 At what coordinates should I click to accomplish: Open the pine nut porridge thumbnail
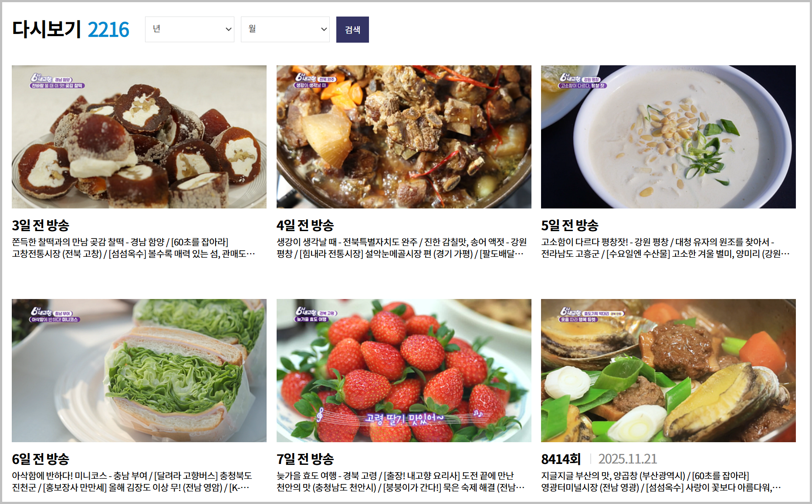pyautogui.click(x=668, y=137)
